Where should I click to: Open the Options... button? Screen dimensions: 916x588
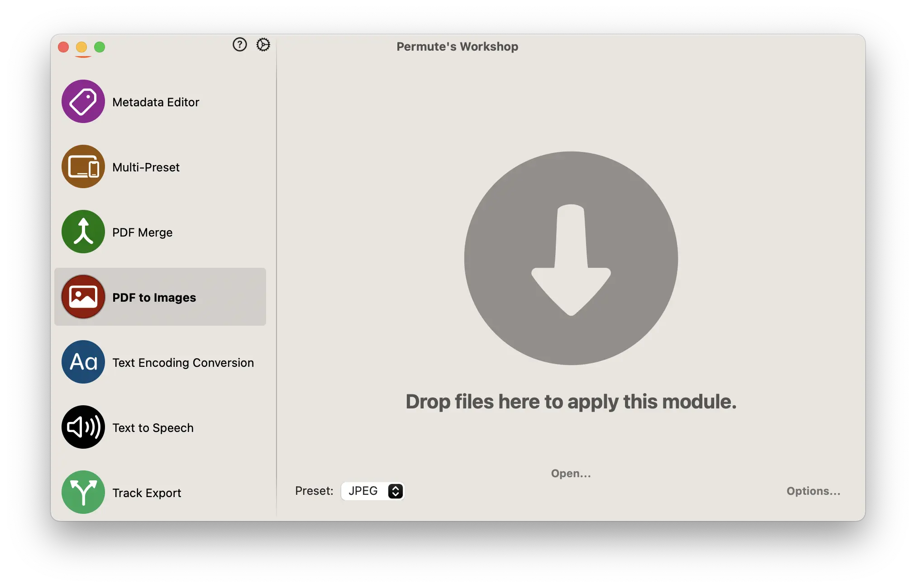point(813,491)
